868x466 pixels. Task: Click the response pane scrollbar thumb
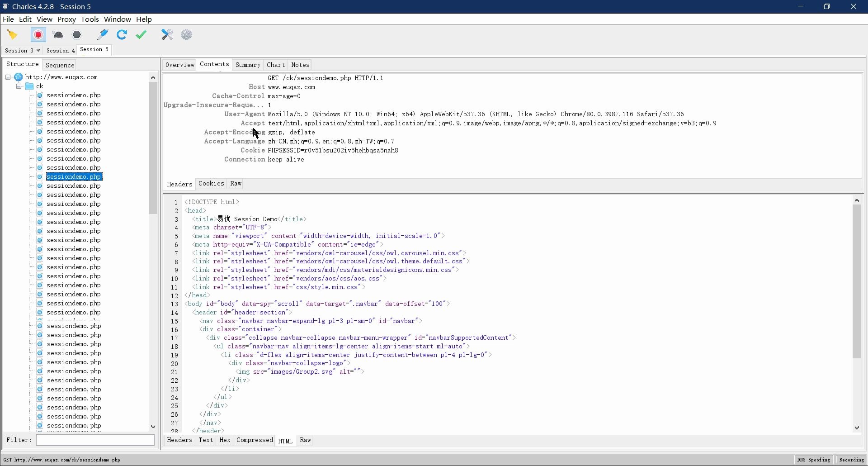tap(857, 281)
